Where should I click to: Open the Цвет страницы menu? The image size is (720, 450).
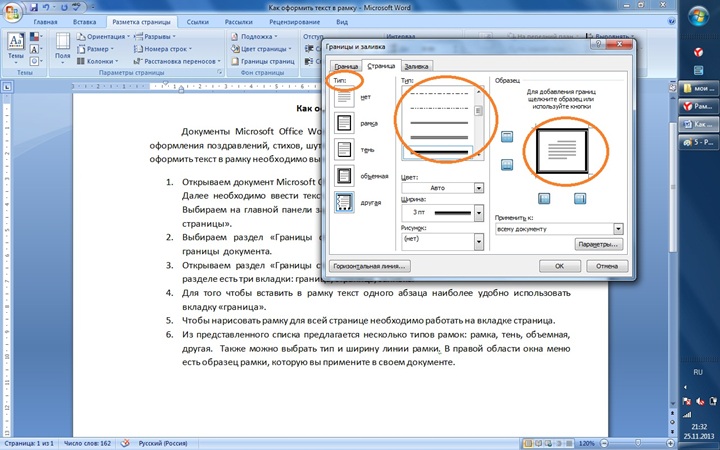(x=261, y=49)
